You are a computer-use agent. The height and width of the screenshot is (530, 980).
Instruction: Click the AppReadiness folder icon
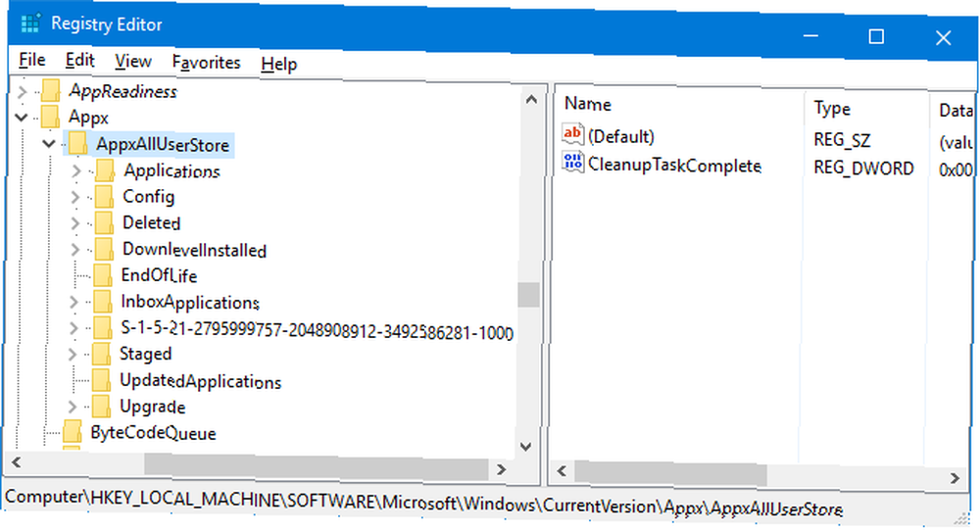pos(51,91)
